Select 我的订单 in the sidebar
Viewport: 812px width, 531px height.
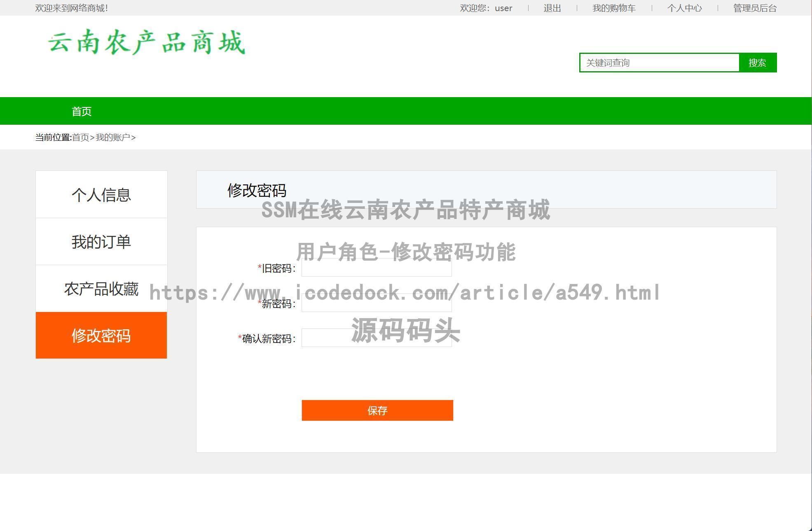101,242
